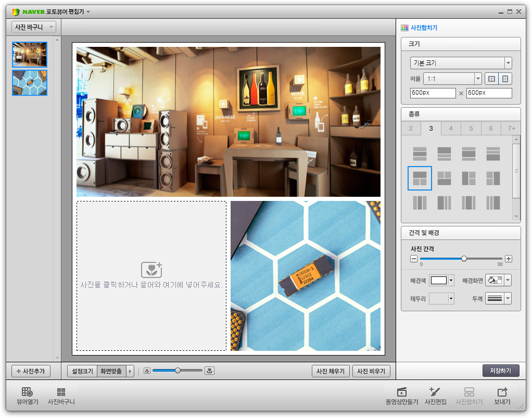The image size is (532, 418).
Task: Open 배경색 color dropdown arrow
Action: tap(451, 280)
